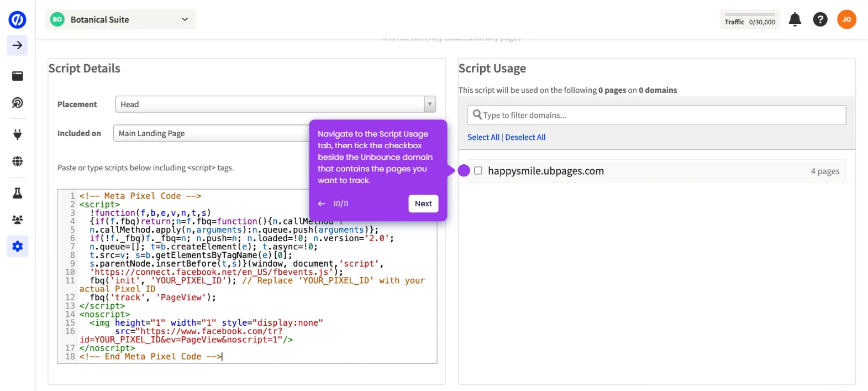Viewport: 868px width, 391px height.
Task: Click the Unbounce logo icon
Action: (x=17, y=20)
